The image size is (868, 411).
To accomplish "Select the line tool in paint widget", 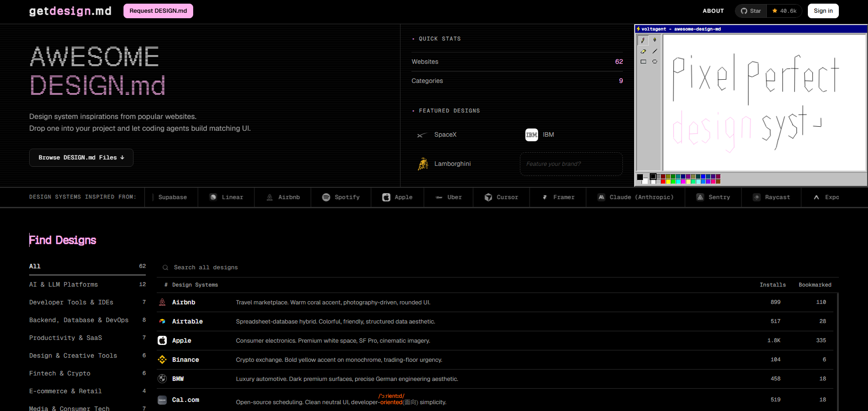I will pyautogui.click(x=655, y=51).
